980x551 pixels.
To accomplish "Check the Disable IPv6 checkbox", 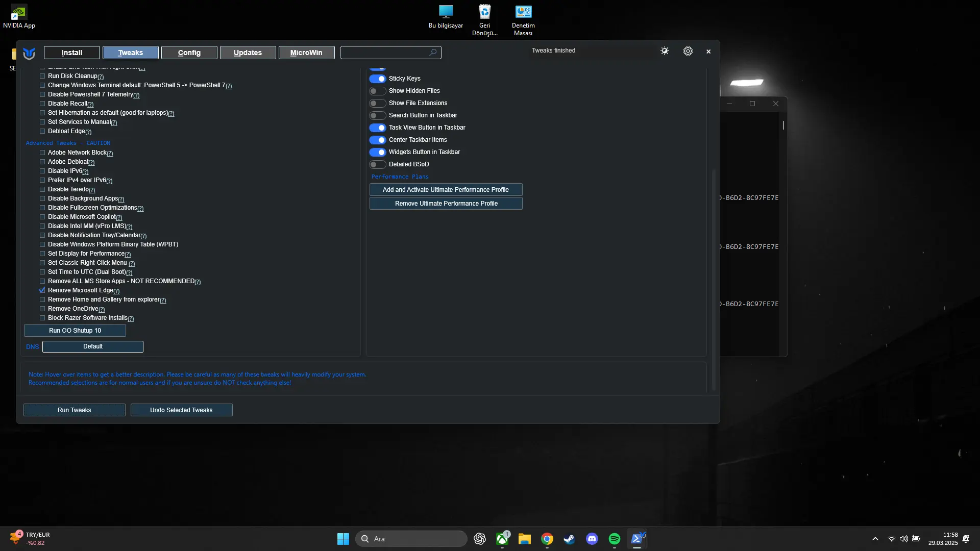I will [x=42, y=171].
